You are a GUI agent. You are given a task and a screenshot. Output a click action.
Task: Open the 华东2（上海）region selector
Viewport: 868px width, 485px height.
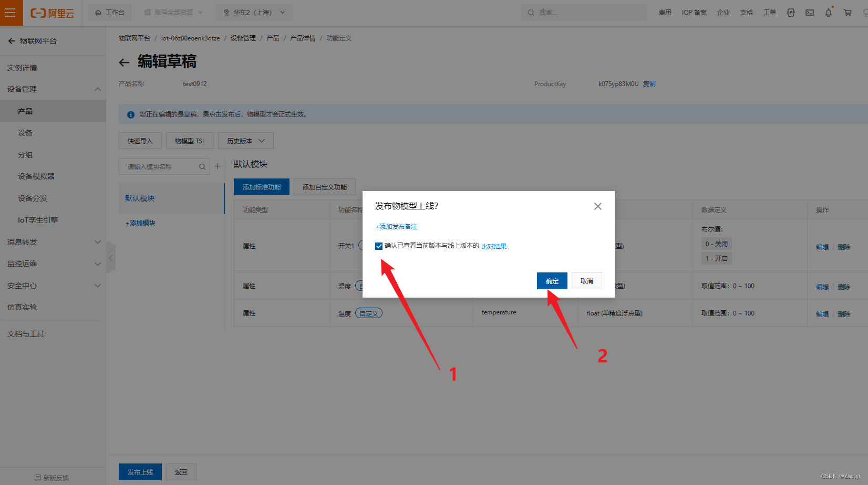[x=254, y=13]
